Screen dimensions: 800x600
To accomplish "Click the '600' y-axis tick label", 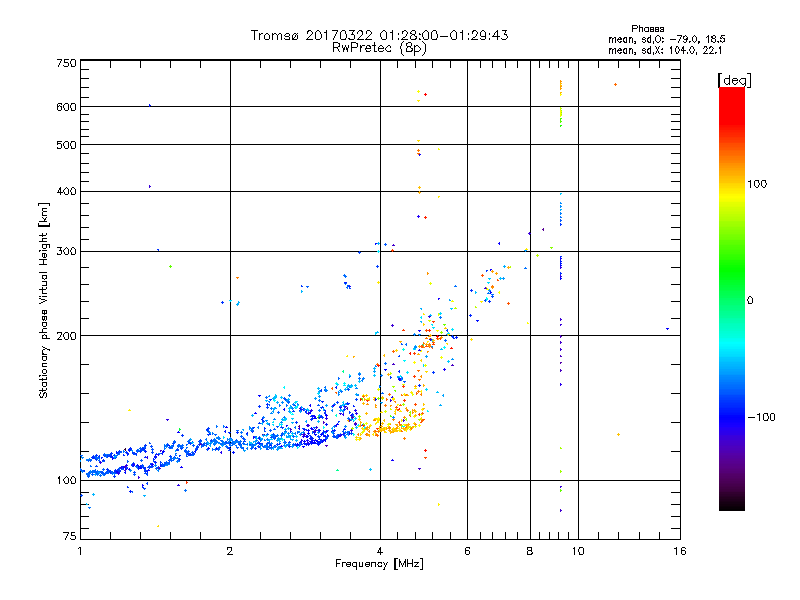I will point(66,107).
